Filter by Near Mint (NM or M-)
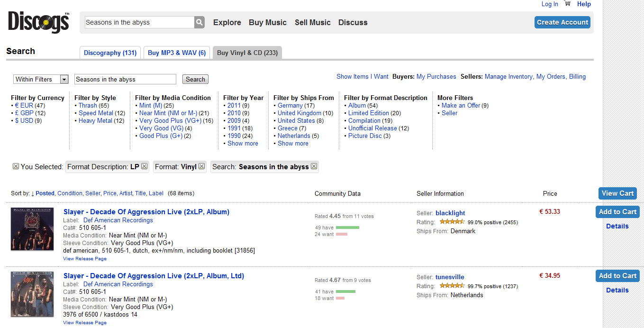 pos(168,113)
